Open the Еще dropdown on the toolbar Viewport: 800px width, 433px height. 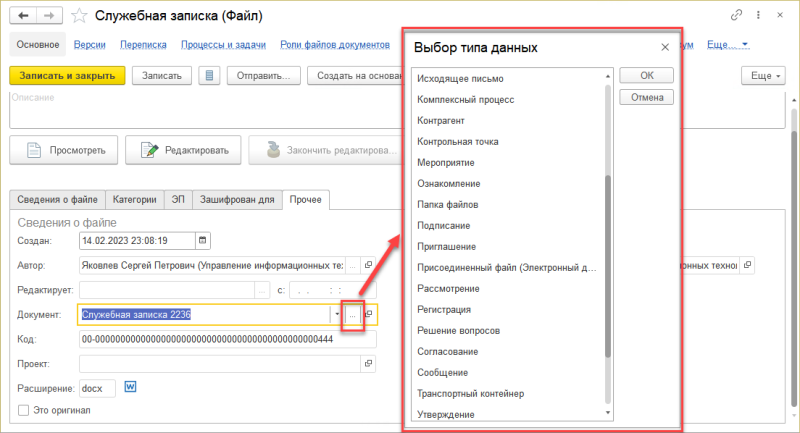pyautogui.click(x=763, y=76)
